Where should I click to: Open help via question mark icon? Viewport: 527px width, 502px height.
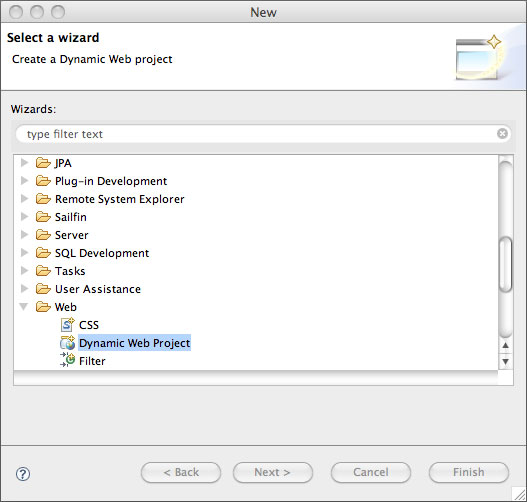(x=23, y=474)
